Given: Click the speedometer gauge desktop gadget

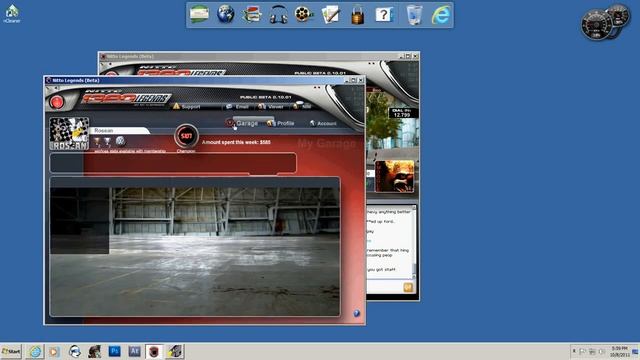Looking at the screenshot, I should coord(606,22).
